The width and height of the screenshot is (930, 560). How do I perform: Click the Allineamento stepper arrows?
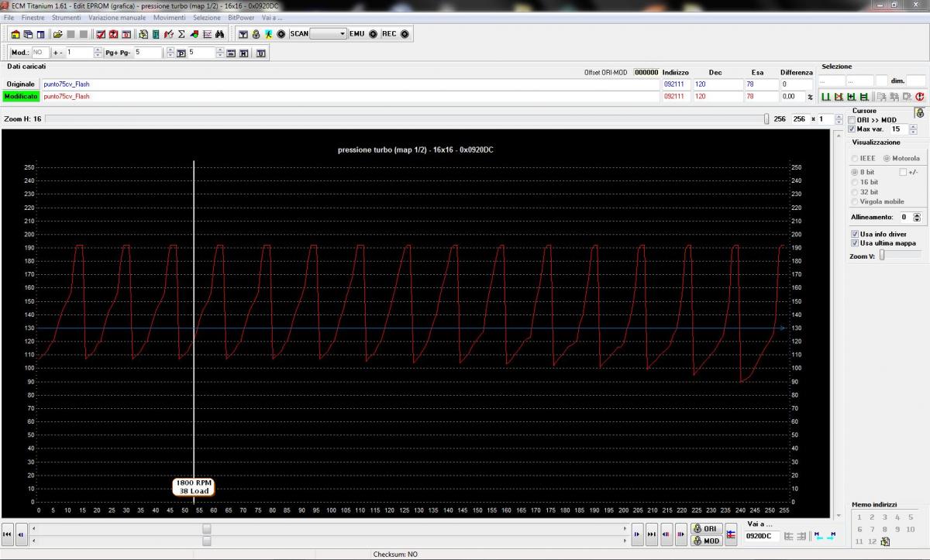(x=917, y=218)
